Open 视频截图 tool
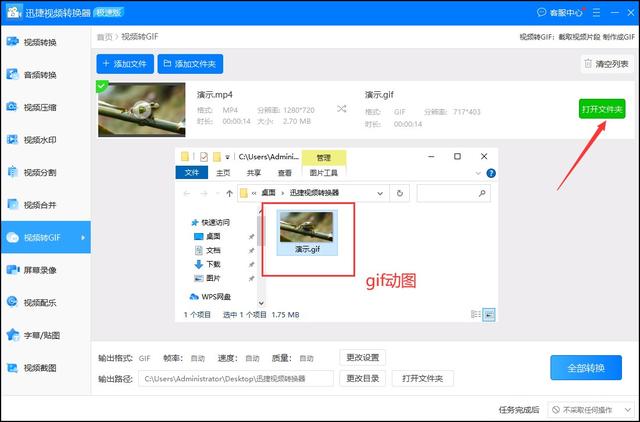The width and height of the screenshot is (640, 422). click(x=45, y=368)
